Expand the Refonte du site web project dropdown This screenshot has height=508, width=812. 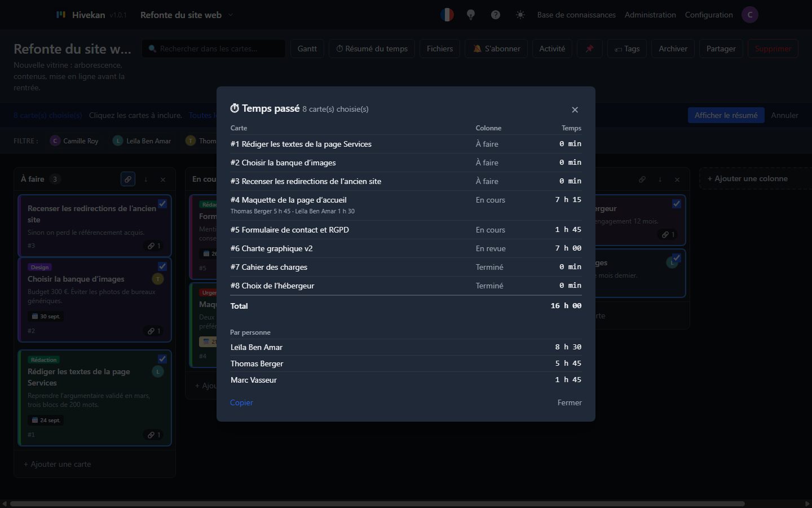pyautogui.click(x=187, y=15)
